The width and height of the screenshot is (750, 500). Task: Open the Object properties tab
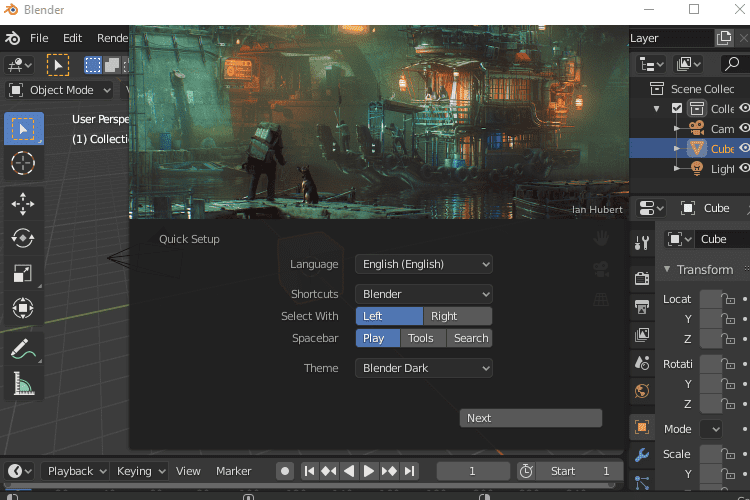642,427
